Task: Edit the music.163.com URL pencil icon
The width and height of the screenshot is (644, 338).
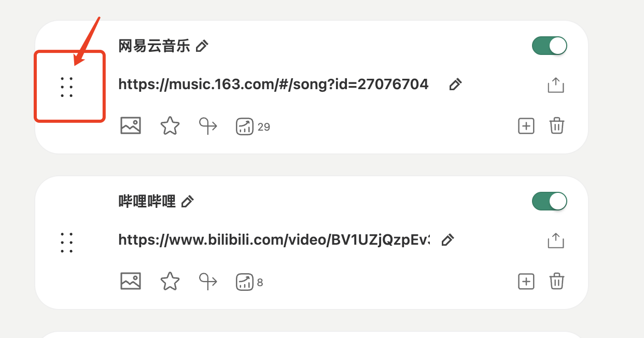Action: (455, 84)
